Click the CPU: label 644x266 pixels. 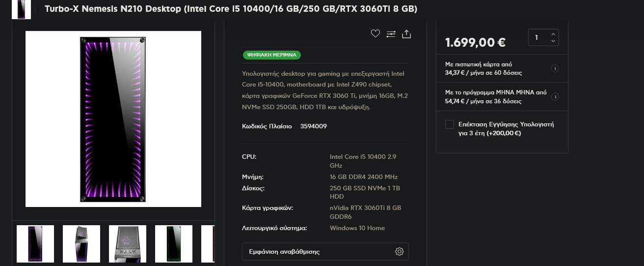249,157
